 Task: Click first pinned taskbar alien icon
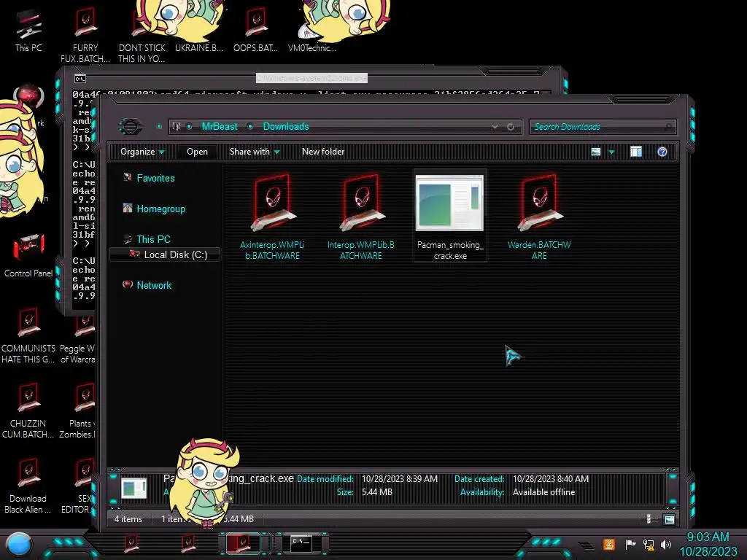coord(131,544)
